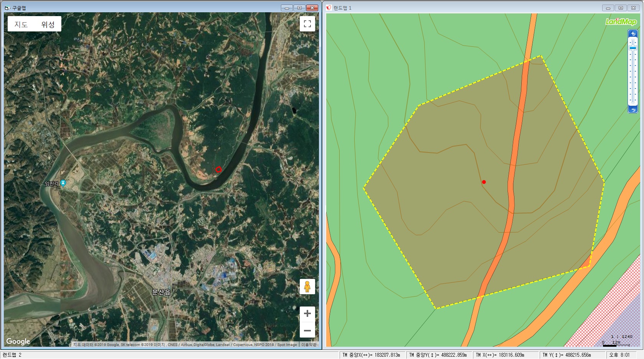Click the 임진각 place marker icon
Viewport: 644px width, 359px height.
(x=63, y=183)
